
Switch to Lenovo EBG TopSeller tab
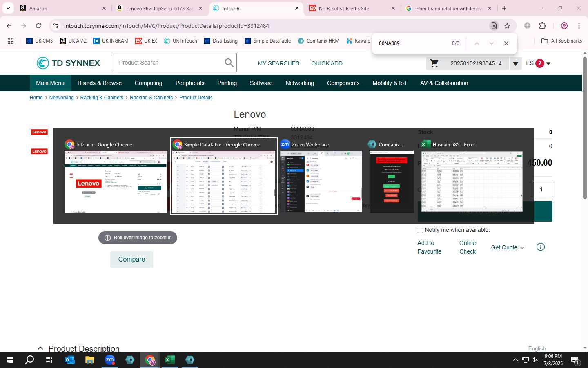pyautogui.click(x=159, y=8)
